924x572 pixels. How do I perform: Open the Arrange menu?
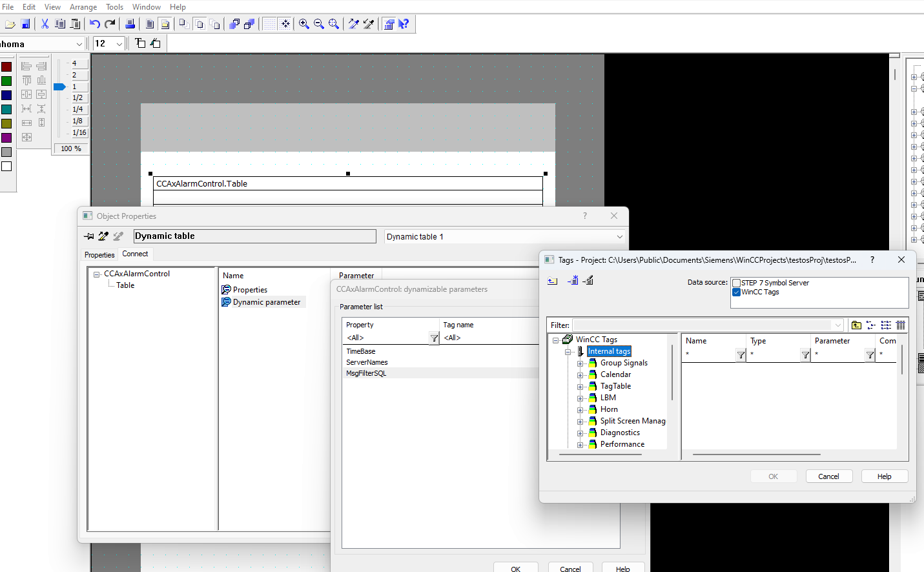click(83, 7)
